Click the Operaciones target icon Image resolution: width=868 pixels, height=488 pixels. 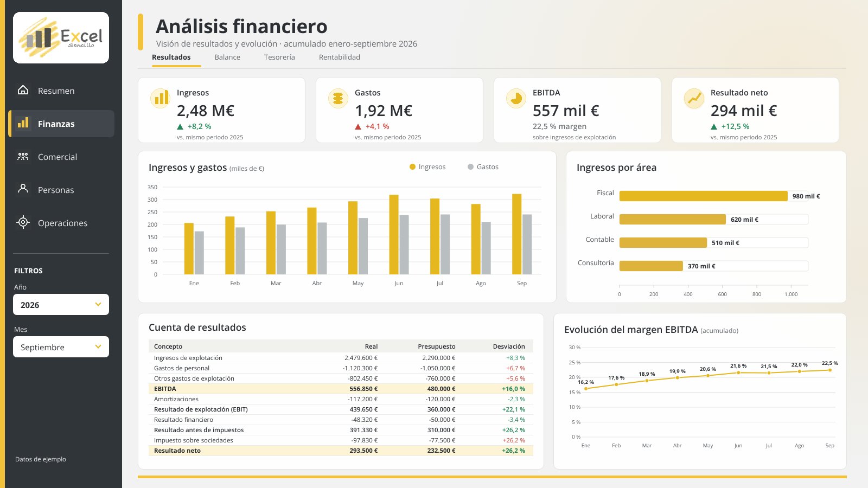coord(23,222)
